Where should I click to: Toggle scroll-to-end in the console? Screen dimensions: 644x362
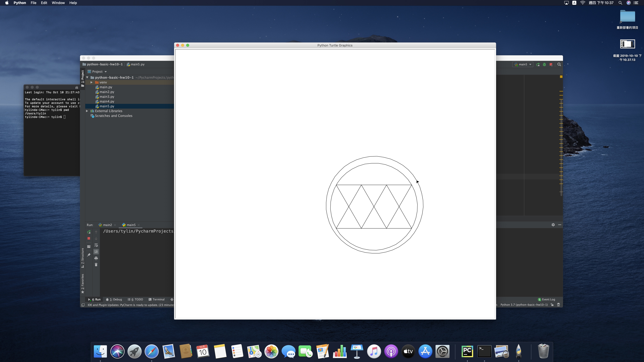coord(96,252)
